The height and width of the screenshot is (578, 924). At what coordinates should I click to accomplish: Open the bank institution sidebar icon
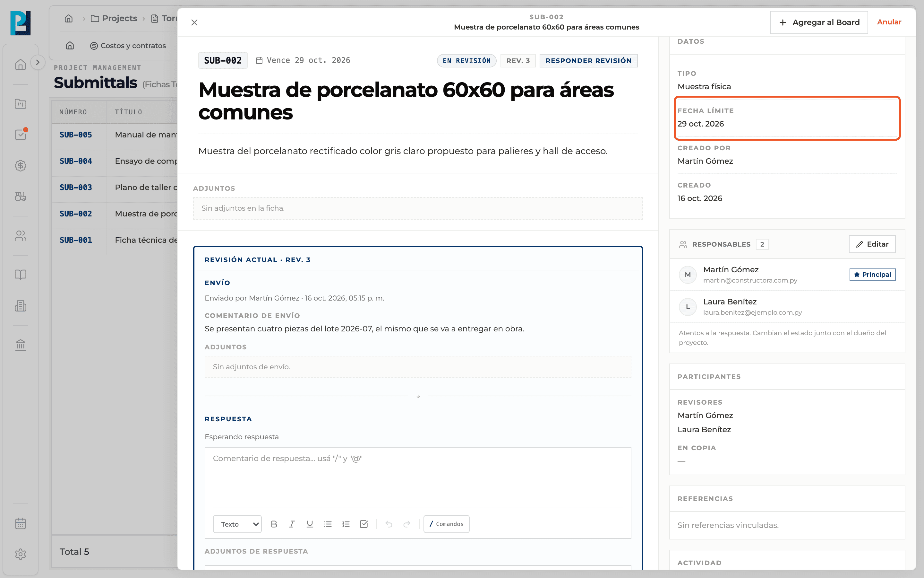tap(21, 345)
